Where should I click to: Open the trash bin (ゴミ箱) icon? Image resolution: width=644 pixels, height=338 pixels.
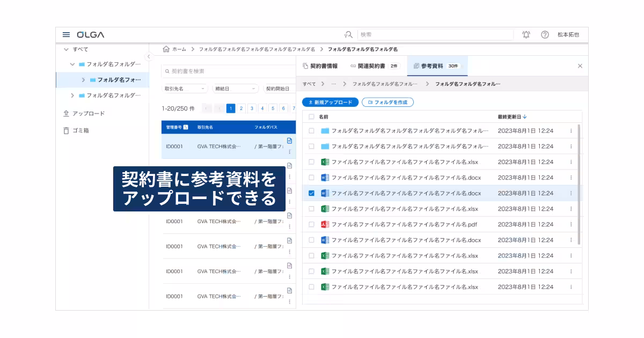pos(66,130)
